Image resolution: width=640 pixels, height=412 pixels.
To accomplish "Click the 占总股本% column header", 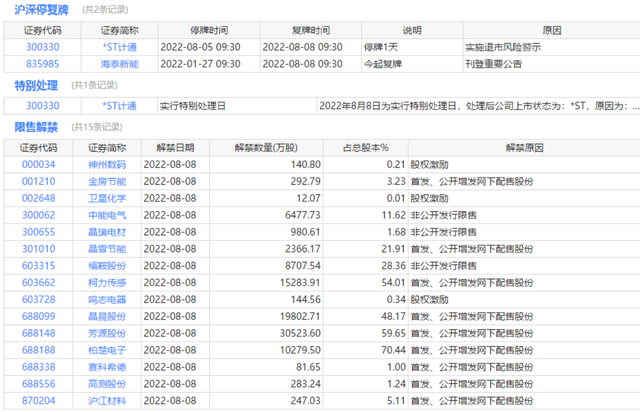I will pos(365,148).
